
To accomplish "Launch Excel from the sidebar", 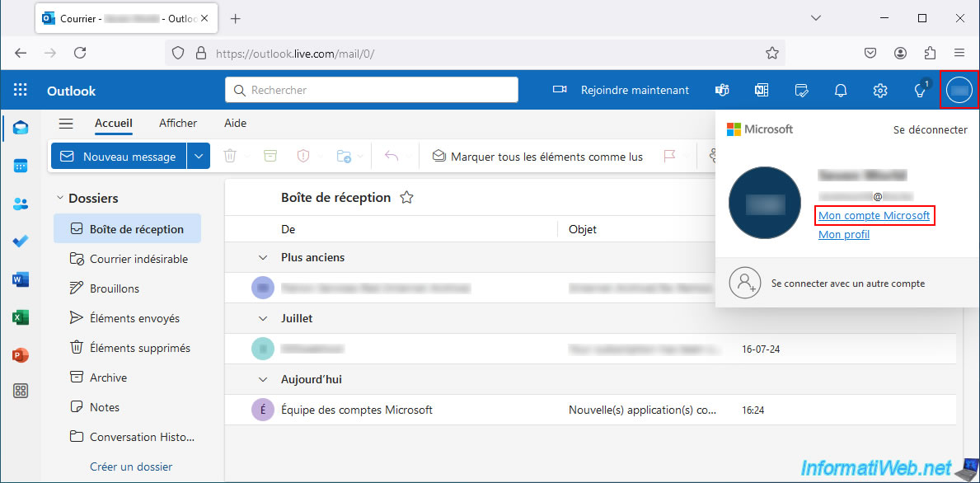I will pos(21,317).
